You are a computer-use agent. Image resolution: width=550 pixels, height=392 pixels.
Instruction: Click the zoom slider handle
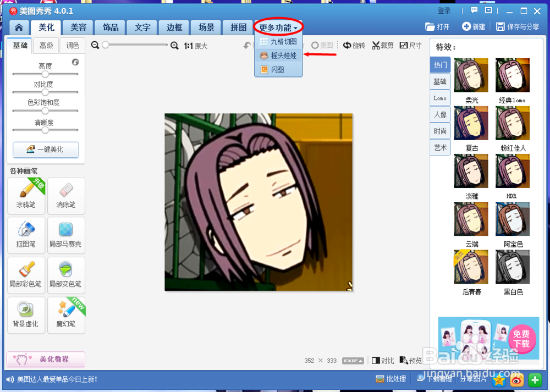[106, 45]
